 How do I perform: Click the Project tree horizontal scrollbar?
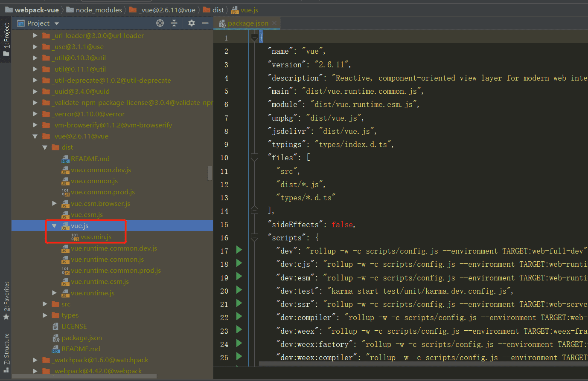coord(84,377)
